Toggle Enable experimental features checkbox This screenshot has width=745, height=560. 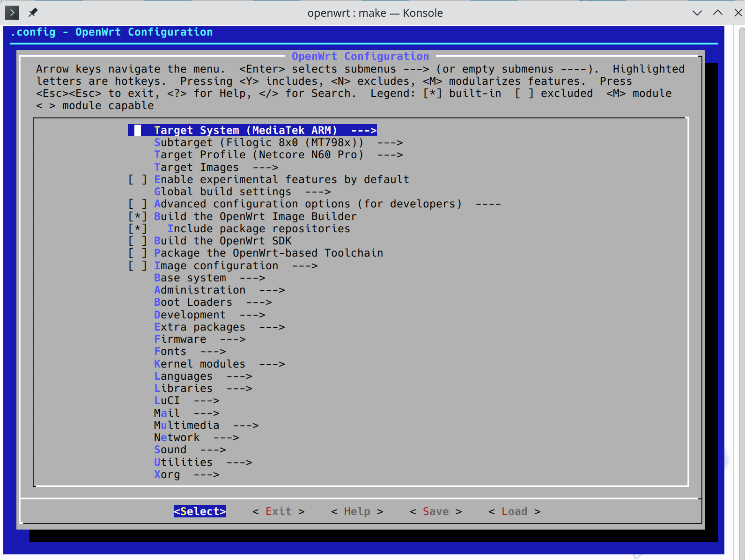click(138, 180)
